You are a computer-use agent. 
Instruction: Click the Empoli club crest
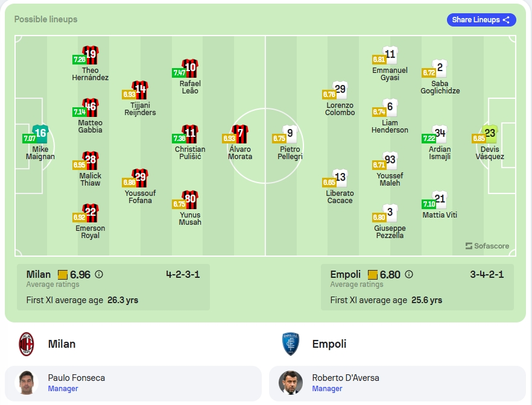[x=291, y=344]
